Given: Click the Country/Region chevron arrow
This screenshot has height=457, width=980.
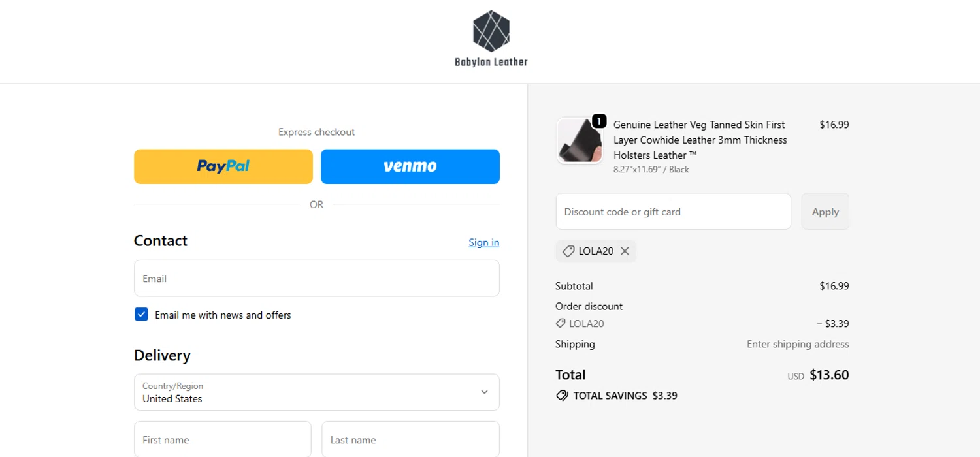Looking at the screenshot, I should 484,392.
